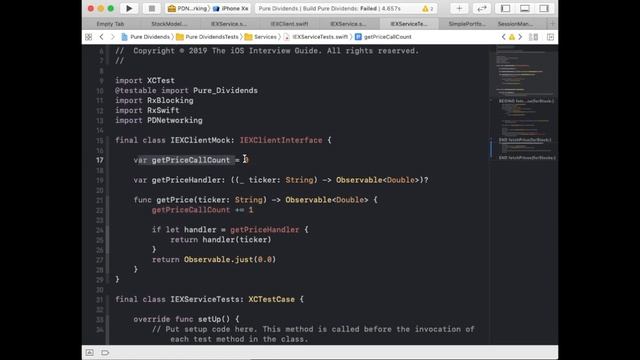This screenshot has height=360, width=640.
Task: Open the Library with the plus button
Action: pyautogui.click(x=459, y=8)
